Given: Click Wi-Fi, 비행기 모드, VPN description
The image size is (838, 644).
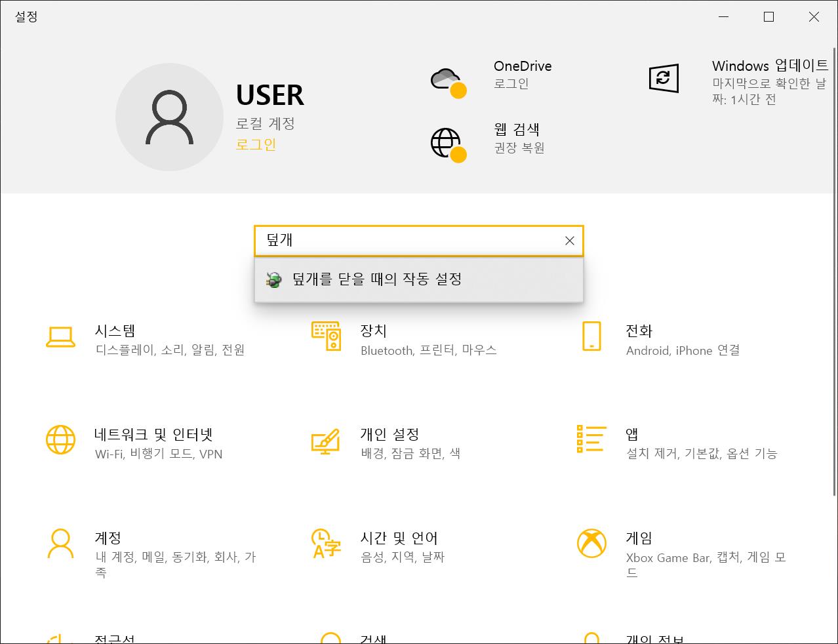Looking at the screenshot, I should click(159, 454).
